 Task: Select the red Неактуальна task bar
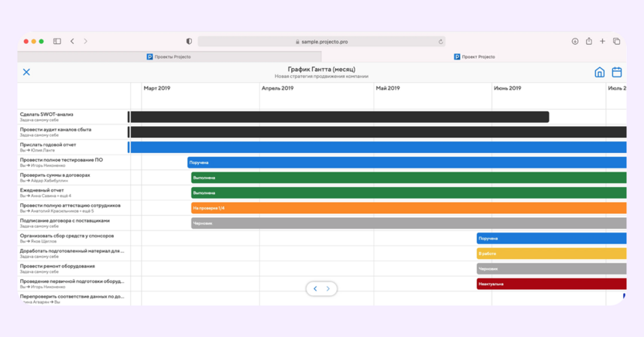point(552,284)
